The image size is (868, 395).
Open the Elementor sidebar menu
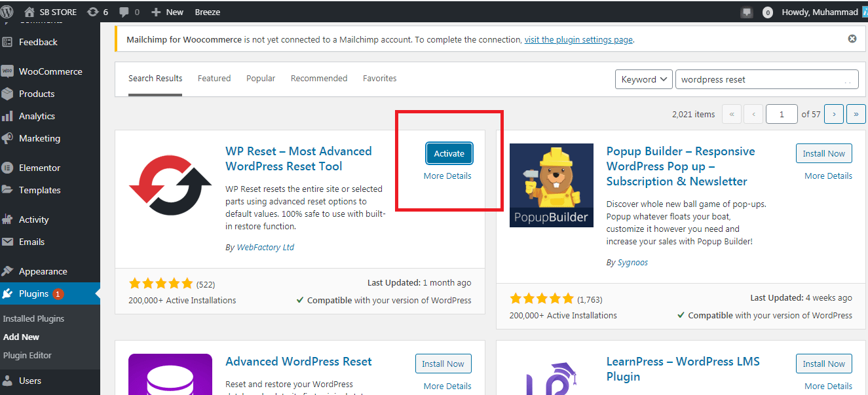point(50,168)
